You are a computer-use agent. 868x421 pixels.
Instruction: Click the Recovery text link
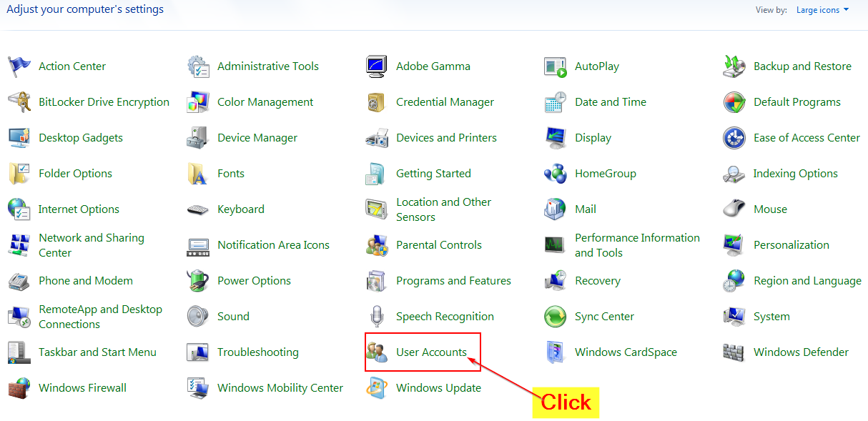tap(598, 281)
